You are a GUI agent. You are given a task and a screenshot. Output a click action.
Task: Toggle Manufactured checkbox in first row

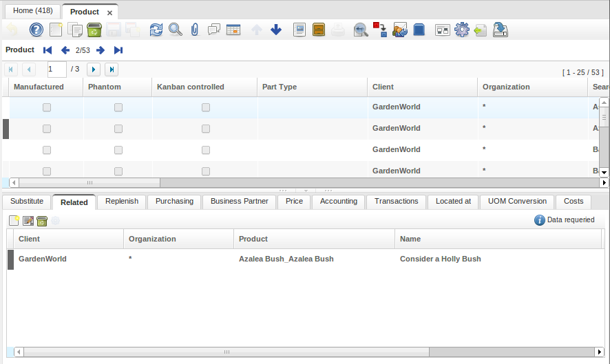[47, 107]
